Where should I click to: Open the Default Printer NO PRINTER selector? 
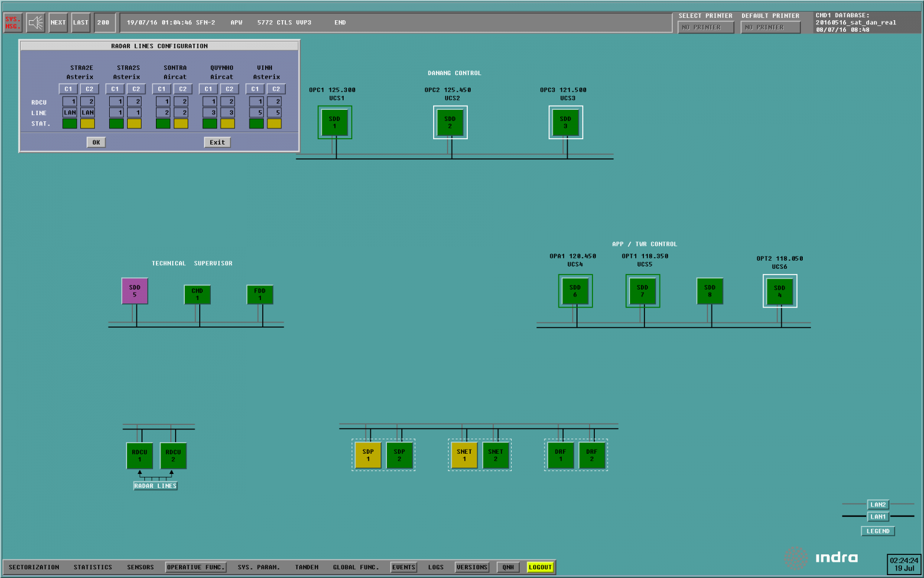pyautogui.click(x=770, y=27)
